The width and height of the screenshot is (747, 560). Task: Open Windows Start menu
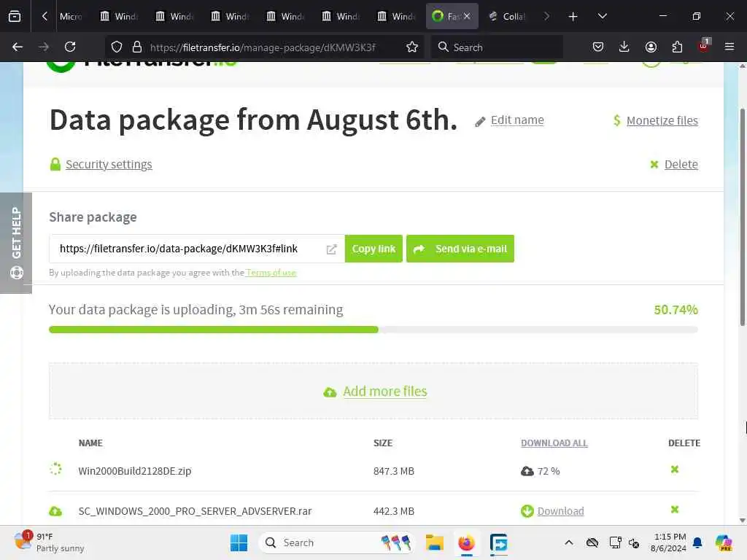click(x=239, y=542)
